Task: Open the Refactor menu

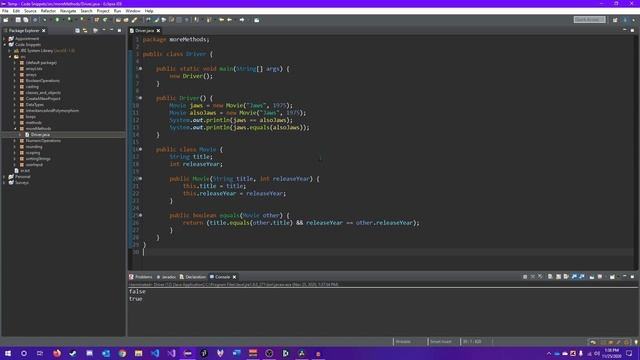Action: tap(48, 11)
